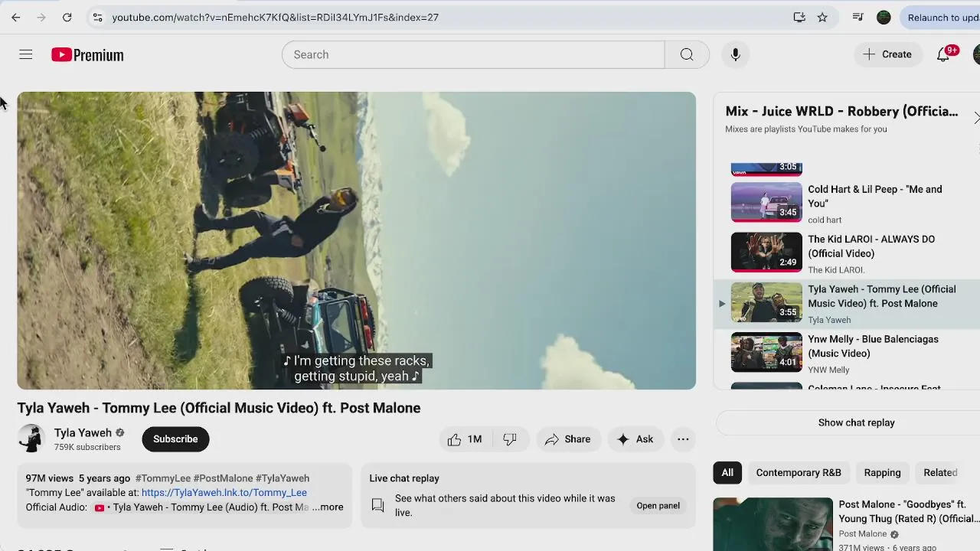Click the magnifier search button
The width and height of the screenshot is (980, 551).
tap(687, 54)
